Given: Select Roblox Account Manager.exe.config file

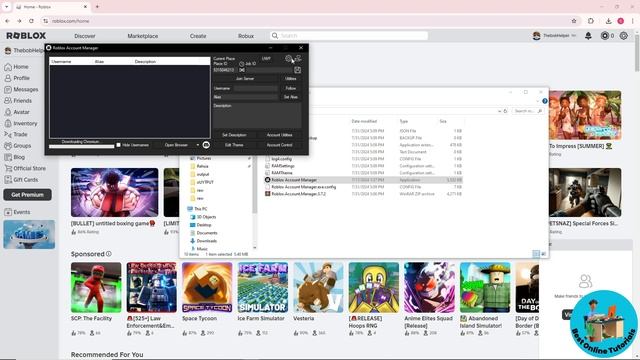Looking at the screenshot, I should 304,187.
